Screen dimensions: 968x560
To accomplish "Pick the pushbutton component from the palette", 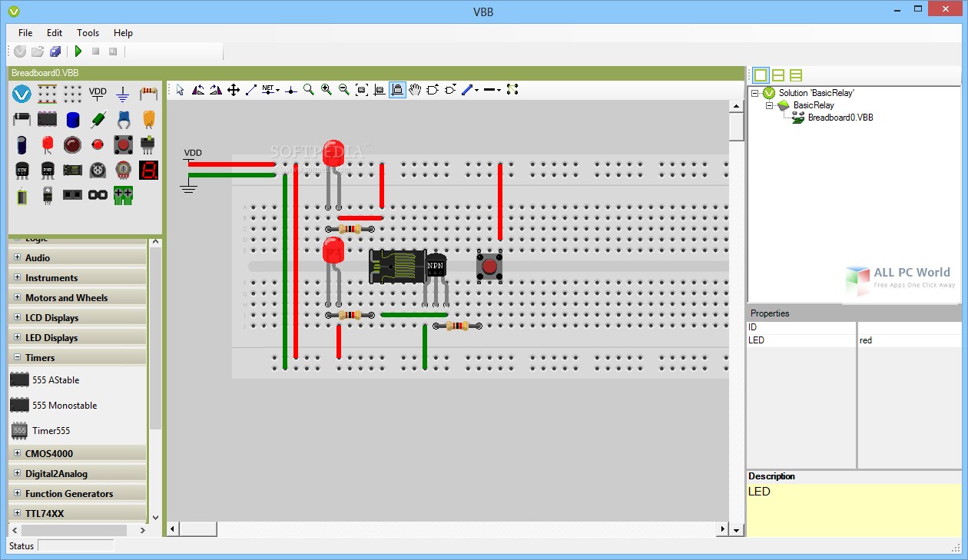I will pyautogui.click(x=122, y=145).
